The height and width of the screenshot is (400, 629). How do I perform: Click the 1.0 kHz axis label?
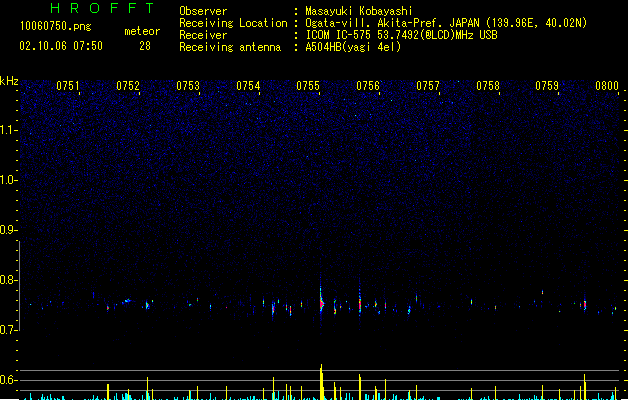8,180
